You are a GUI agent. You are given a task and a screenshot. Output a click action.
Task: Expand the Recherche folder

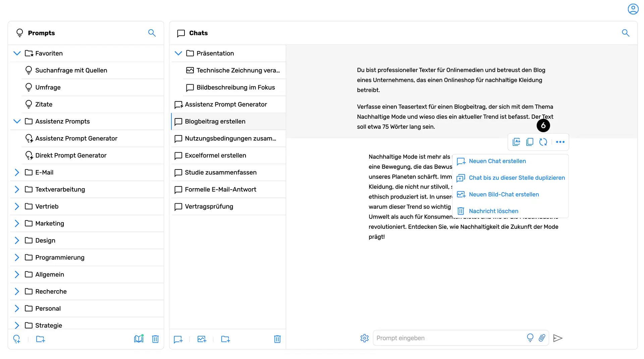[x=17, y=292]
